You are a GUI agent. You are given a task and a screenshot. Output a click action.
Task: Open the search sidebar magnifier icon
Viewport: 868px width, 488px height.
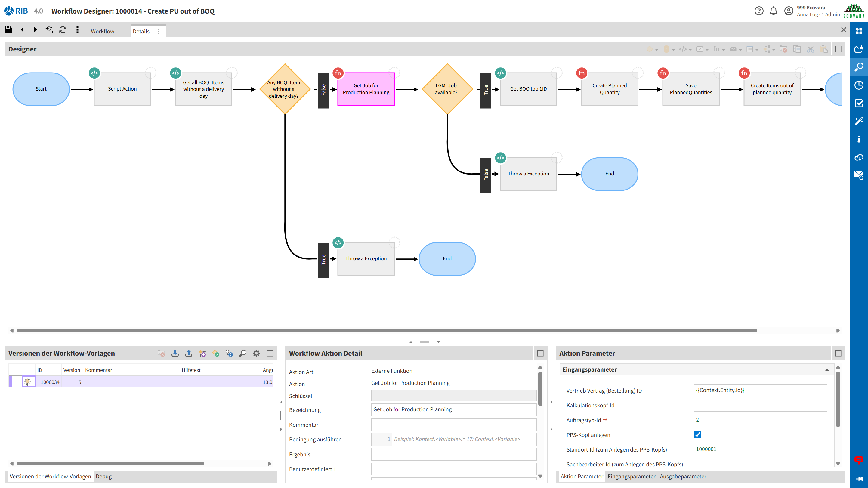[859, 67]
